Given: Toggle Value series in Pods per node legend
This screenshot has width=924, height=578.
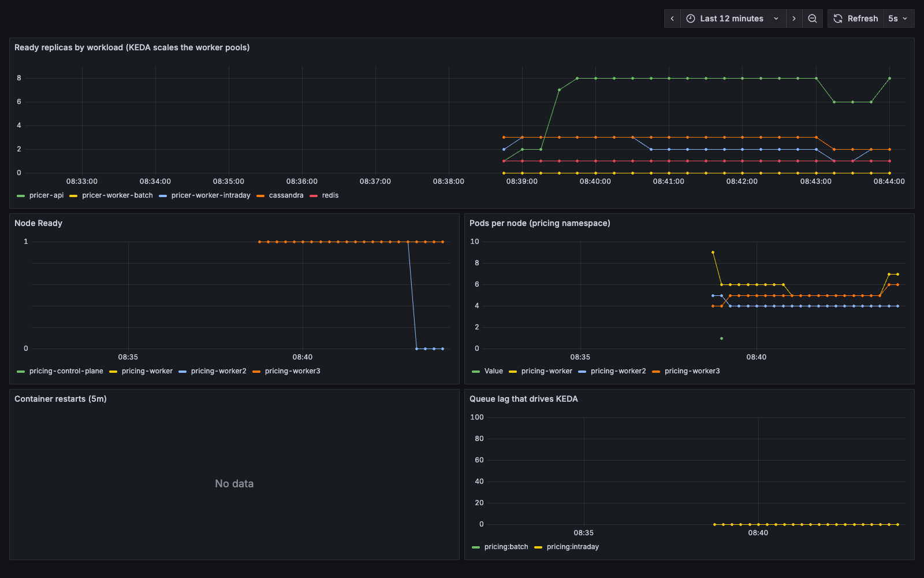Looking at the screenshot, I should [x=494, y=371].
